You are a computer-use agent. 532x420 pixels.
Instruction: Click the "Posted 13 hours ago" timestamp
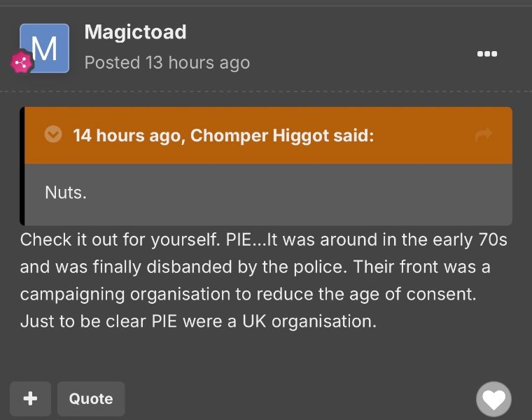click(167, 62)
